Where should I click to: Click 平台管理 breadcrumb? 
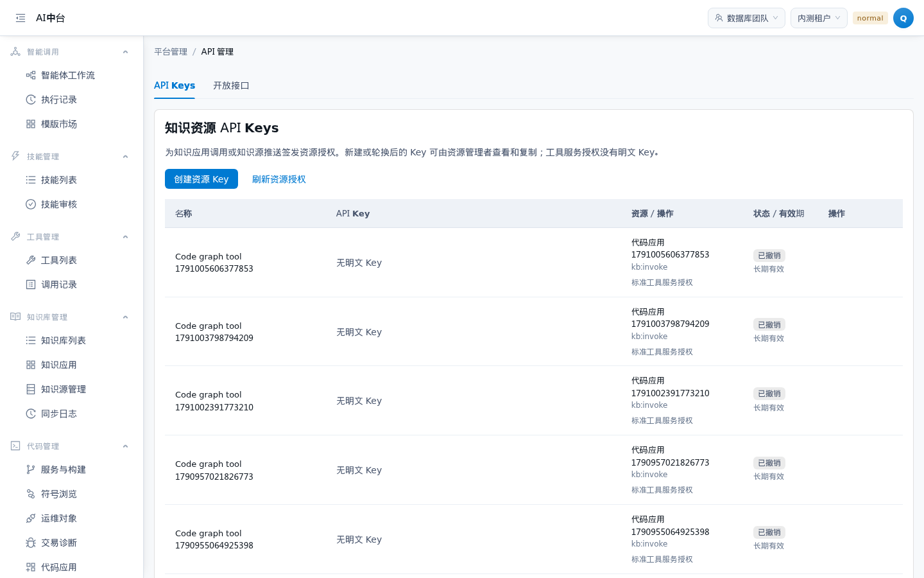(171, 52)
